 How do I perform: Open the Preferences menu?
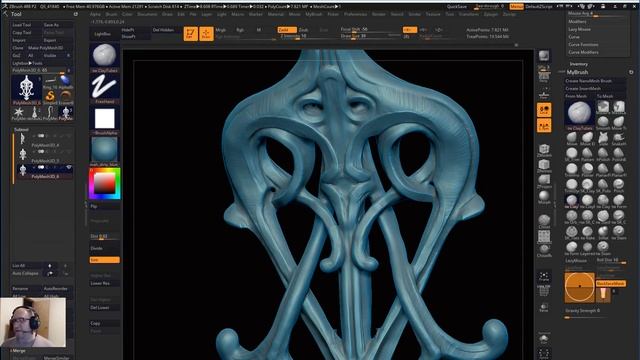pyautogui.click(x=355, y=14)
